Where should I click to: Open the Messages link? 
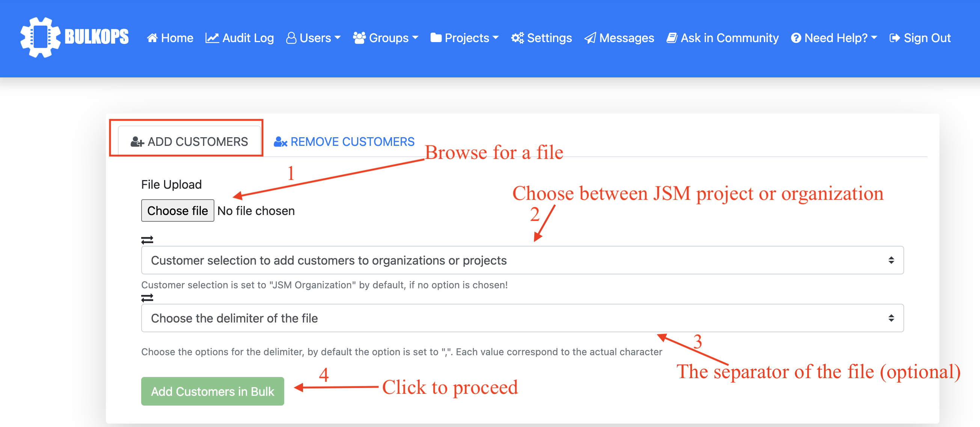coord(619,38)
